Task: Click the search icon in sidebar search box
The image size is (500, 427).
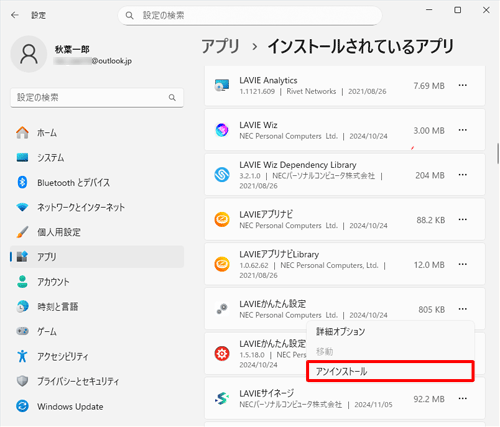Action: click(172, 98)
